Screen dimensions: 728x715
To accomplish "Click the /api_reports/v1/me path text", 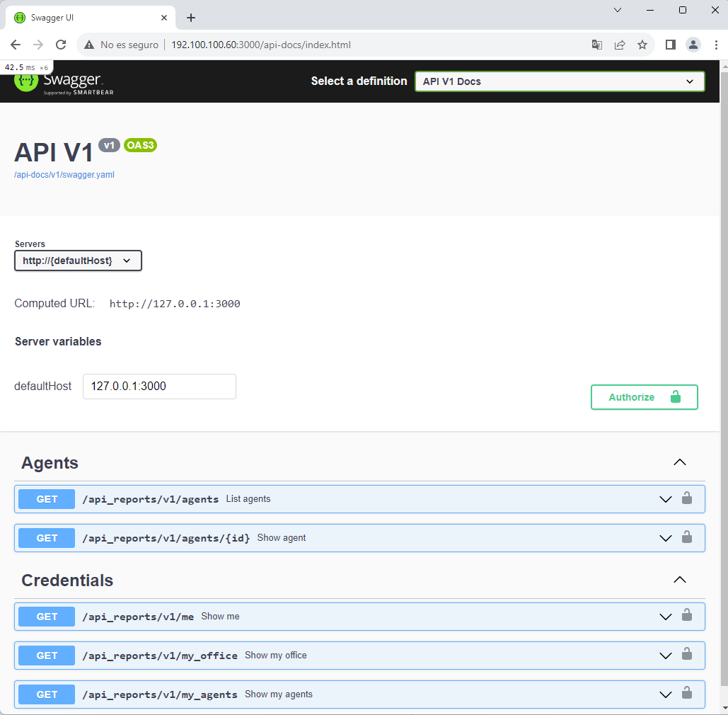I will [138, 617].
